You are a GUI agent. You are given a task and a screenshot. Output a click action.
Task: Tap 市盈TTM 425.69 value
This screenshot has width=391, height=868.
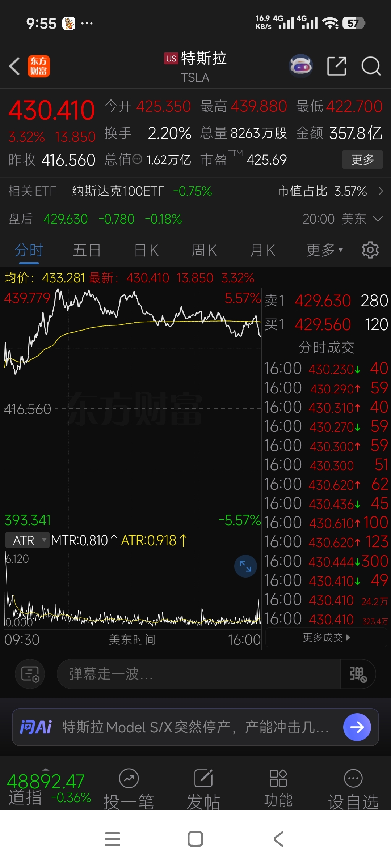pos(266,159)
